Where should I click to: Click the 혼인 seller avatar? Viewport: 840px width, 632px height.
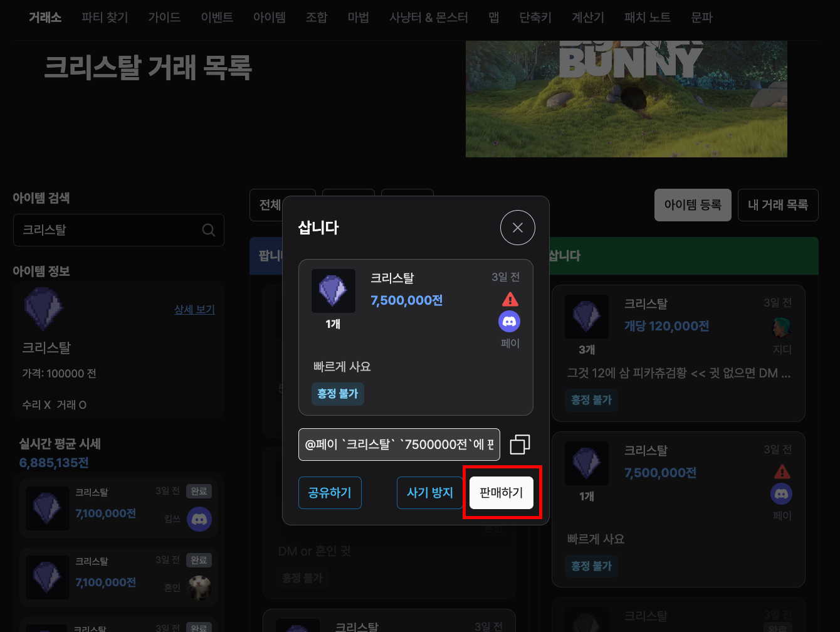199,588
